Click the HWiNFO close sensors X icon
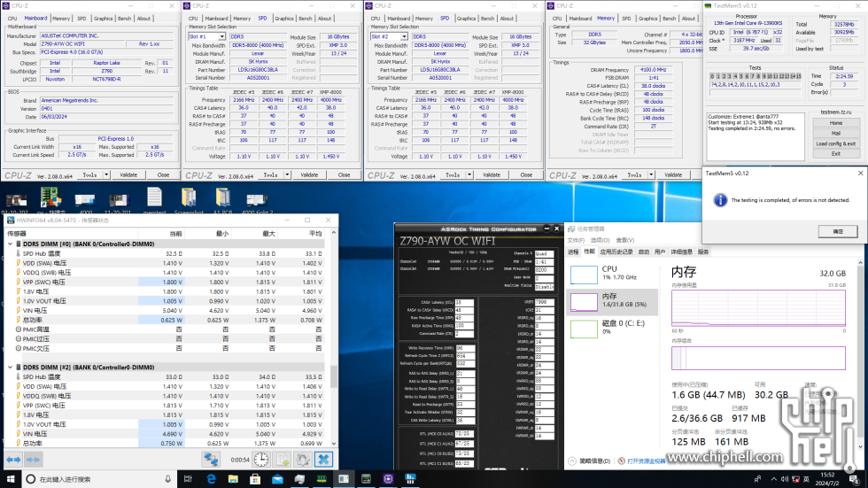This screenshot has width=868, height=488. pyautogui.click(x=324, y=459)
